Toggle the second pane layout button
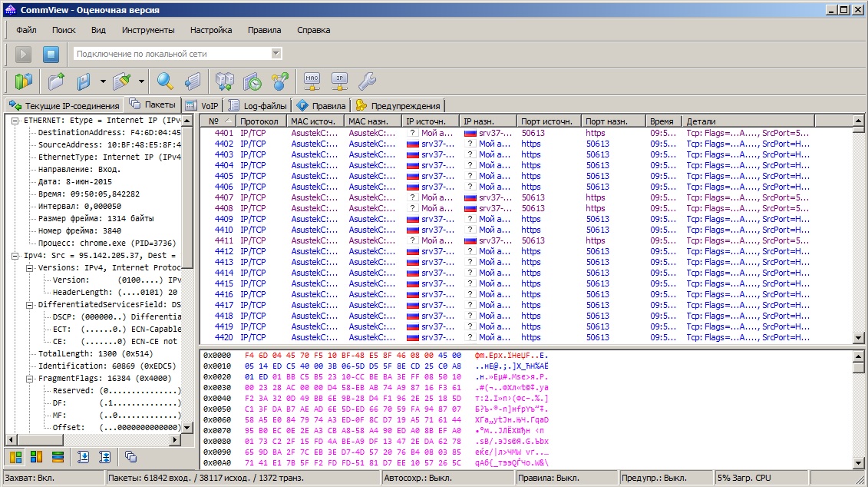Image resolution: width=868 pixels, height=487 pixels. click(x=36, y=457)
